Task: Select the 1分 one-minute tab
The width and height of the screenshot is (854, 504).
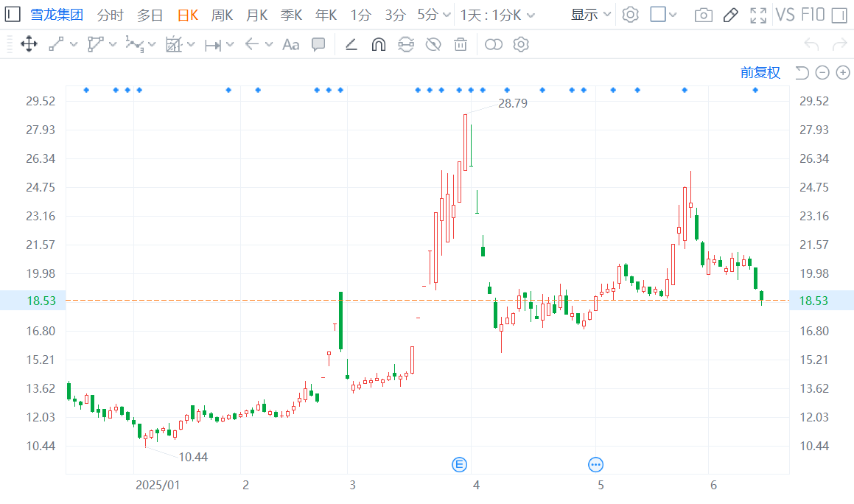Action: [x=360, y=15]
